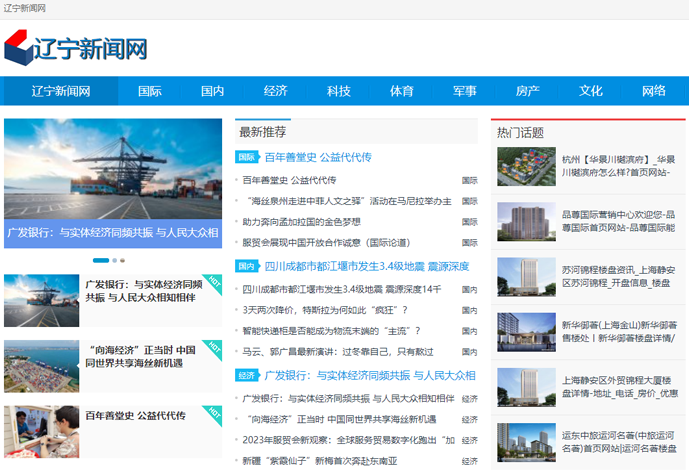Read the 四川成都市都江堰市 earthquake headline
This screenshot has height=473, width=689.
(366, 266)
